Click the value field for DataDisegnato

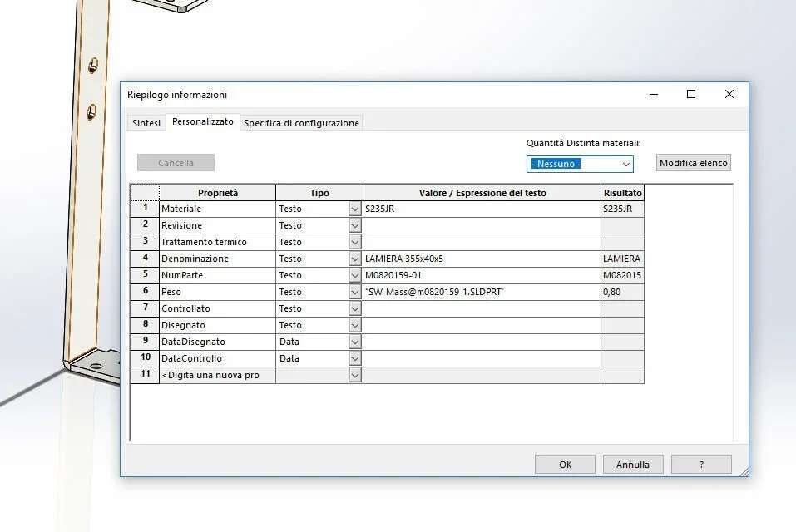click(482, 342)
